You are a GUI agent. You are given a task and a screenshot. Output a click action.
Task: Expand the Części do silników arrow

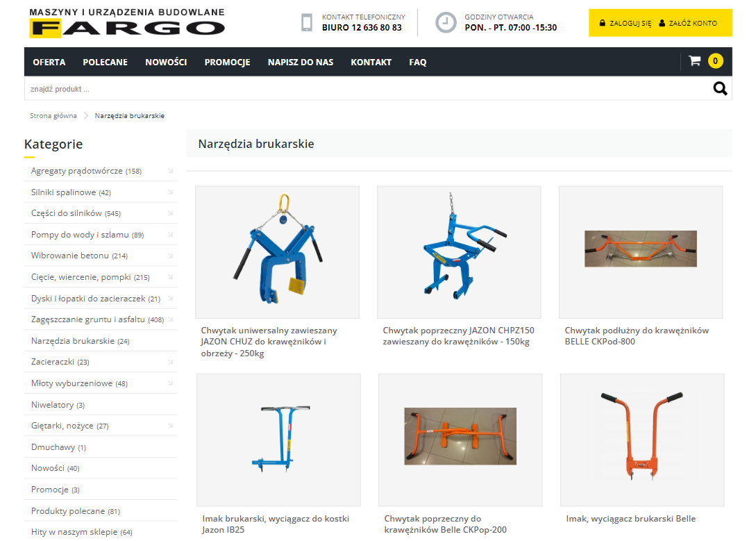170,213
